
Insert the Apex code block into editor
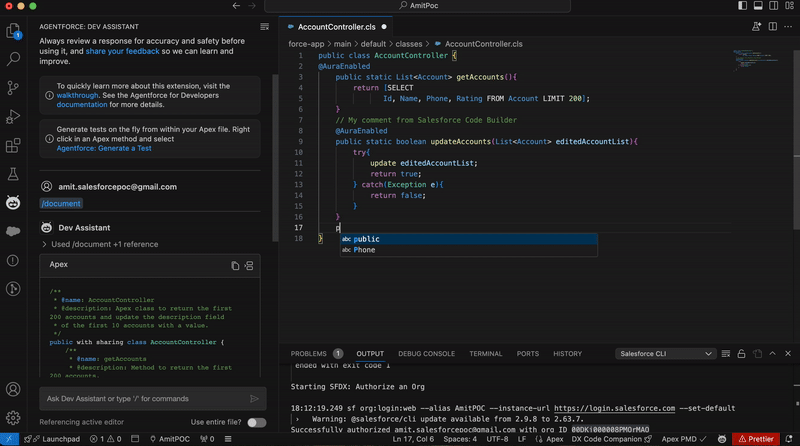[249, 265]
